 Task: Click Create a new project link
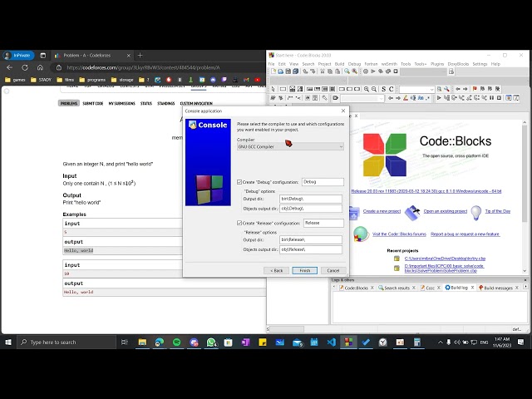[382, 211]
